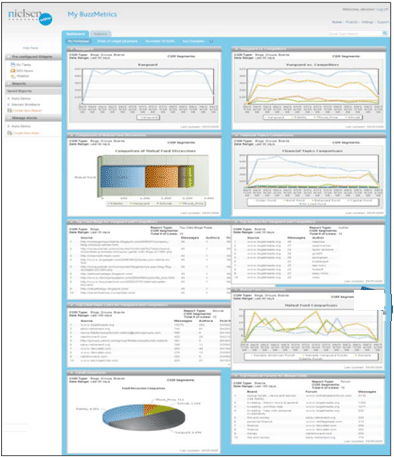The height and width of the screenshot is (458, 394).
Task: Go to Home in top navigation
Action: pos(337,22)
